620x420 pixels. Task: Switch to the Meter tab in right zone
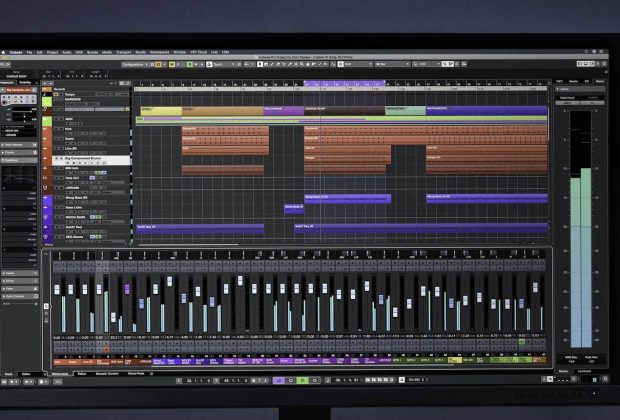(x=599, y=81)
